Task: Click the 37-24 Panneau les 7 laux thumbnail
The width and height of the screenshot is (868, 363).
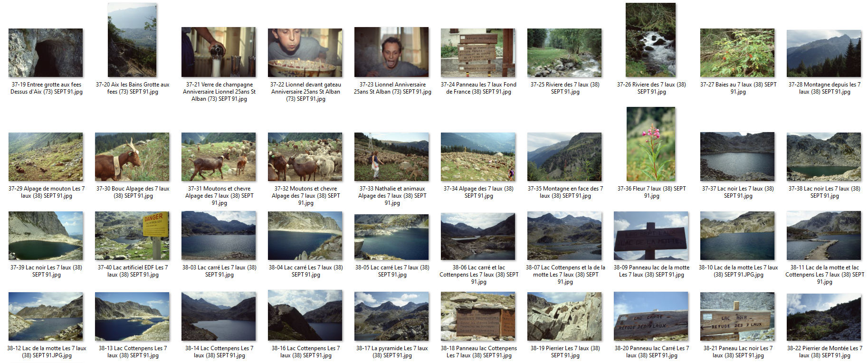Action: coord(478,52)
